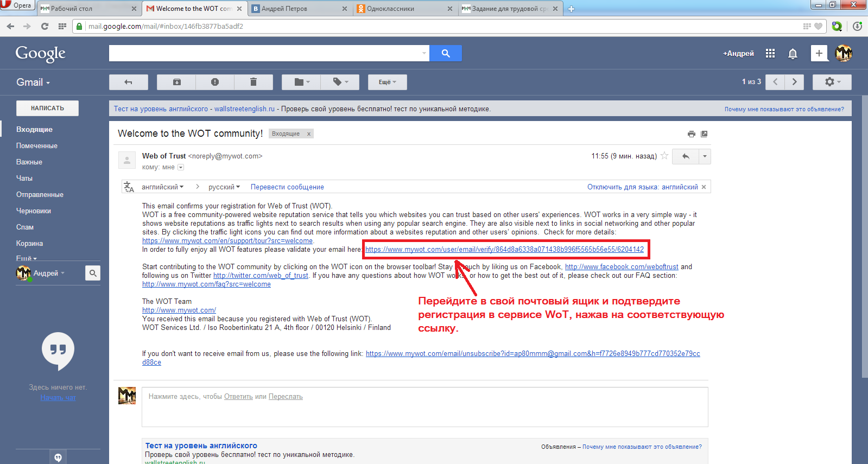Open the Move to folder dropdown
Viewport: 868px width, 464px height.
(301, 82)
